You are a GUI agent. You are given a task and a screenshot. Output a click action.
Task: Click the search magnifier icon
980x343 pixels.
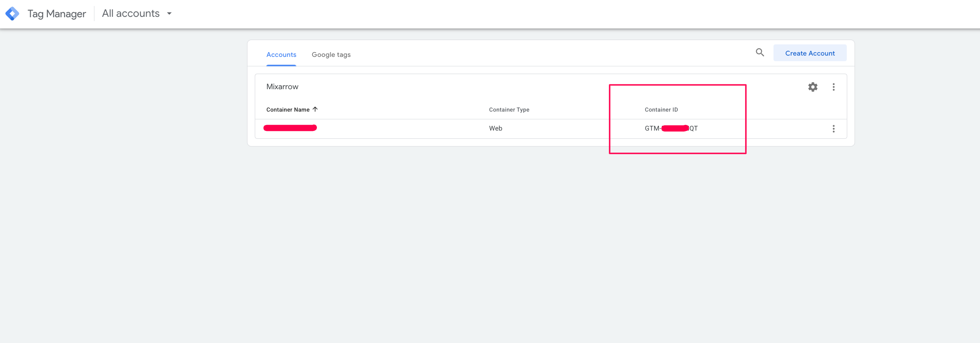(760, 53)
